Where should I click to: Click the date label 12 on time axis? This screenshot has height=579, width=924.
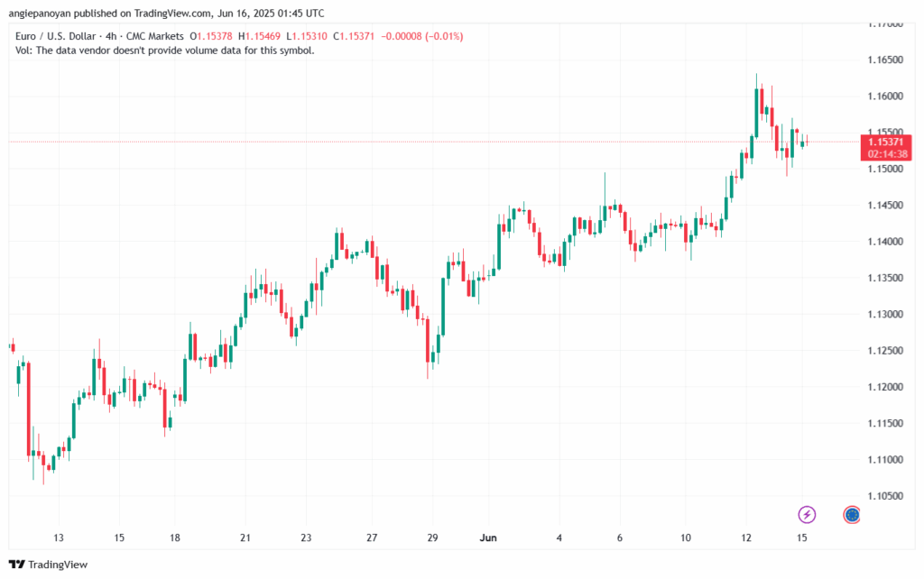(746, 538)
